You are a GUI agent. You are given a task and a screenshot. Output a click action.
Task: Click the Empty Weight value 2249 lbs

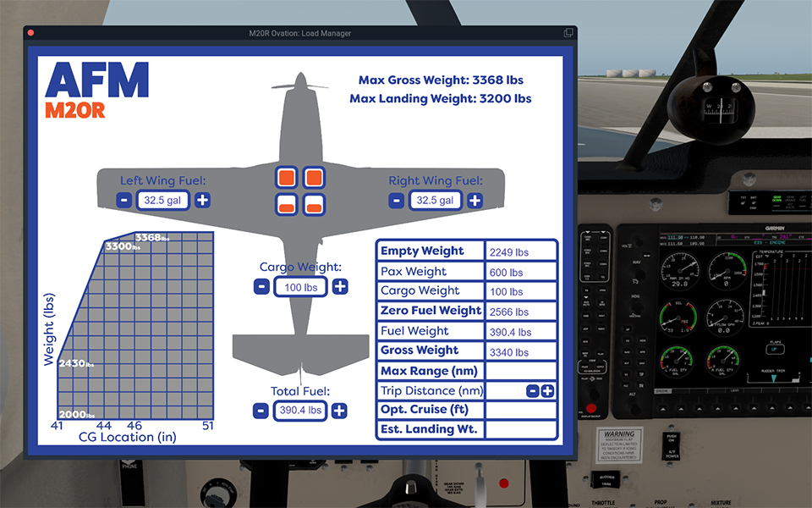tap(509, 252)
